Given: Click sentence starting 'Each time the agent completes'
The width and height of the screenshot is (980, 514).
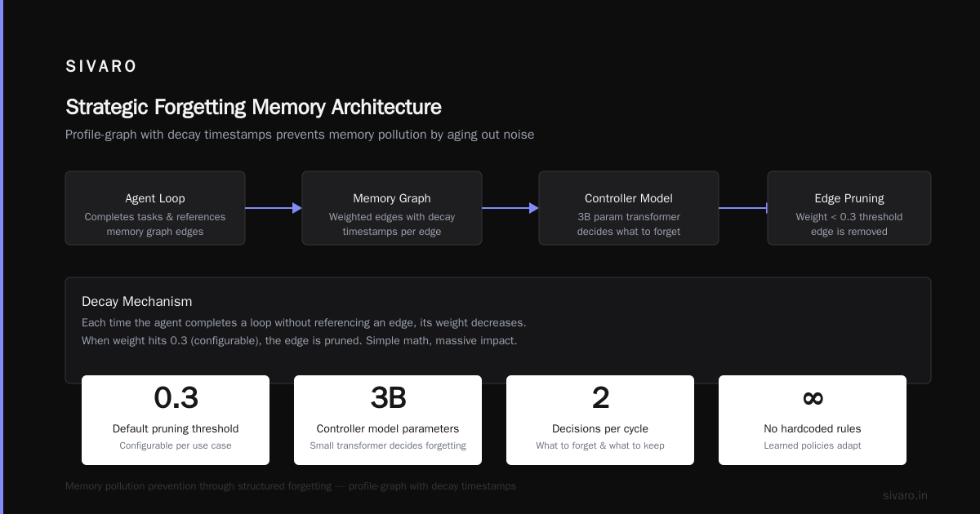Looking at the screenshot, I should [x=304, y=322].
